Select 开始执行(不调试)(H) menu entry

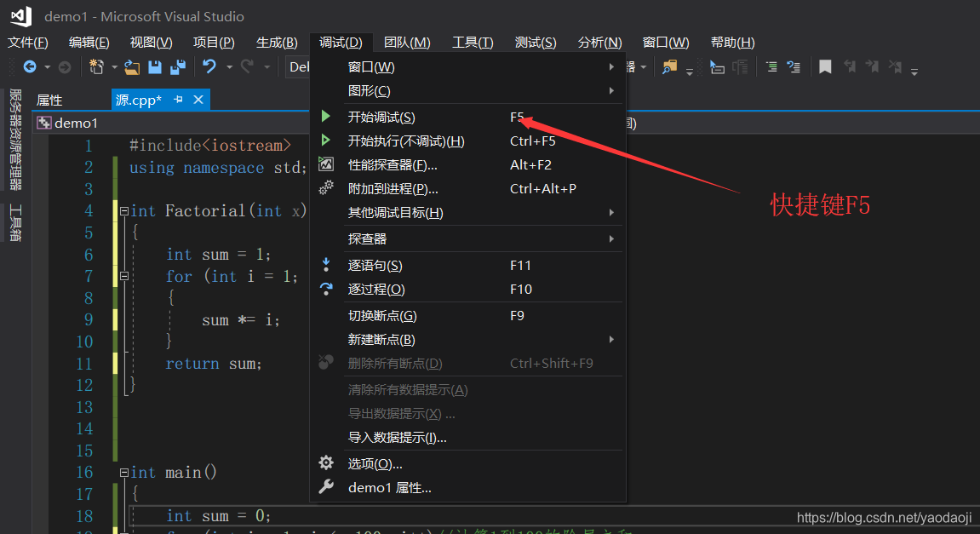(x=468, y=141)
